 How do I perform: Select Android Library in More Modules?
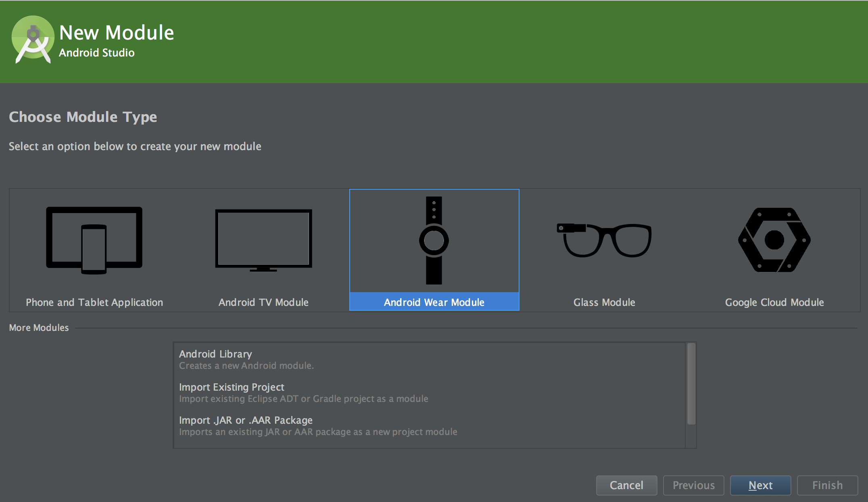point(215,354)
